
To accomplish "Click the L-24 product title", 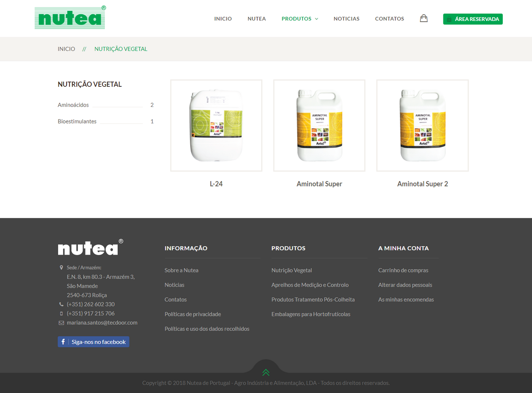I will (216, 184).
